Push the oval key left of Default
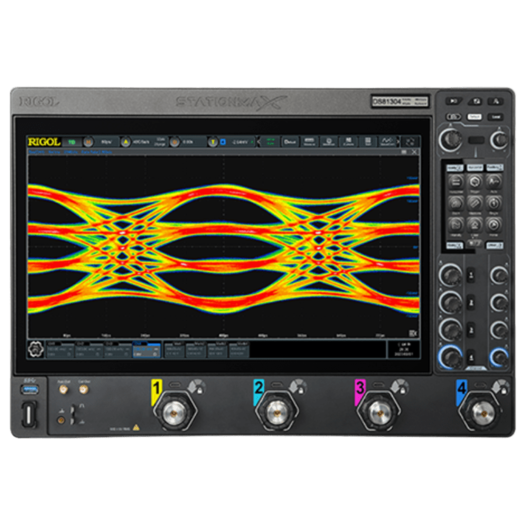This screenshot has width=520, height=520. point(454,117)
